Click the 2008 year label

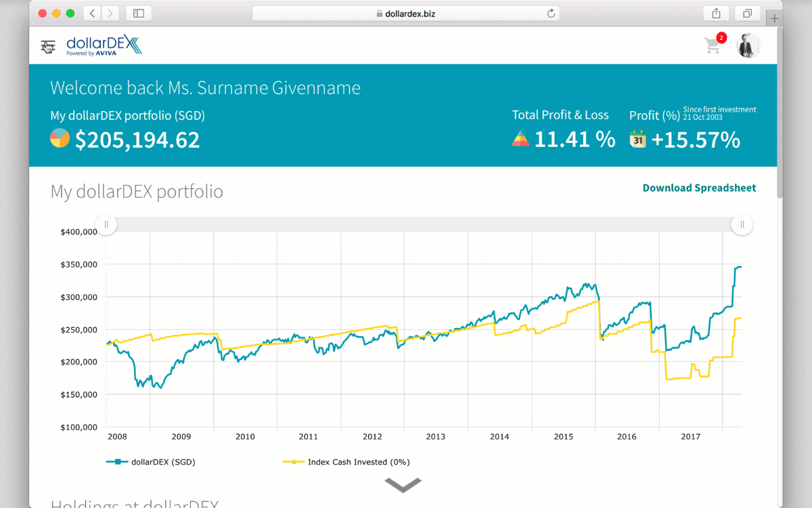click(x=118, y=437)
